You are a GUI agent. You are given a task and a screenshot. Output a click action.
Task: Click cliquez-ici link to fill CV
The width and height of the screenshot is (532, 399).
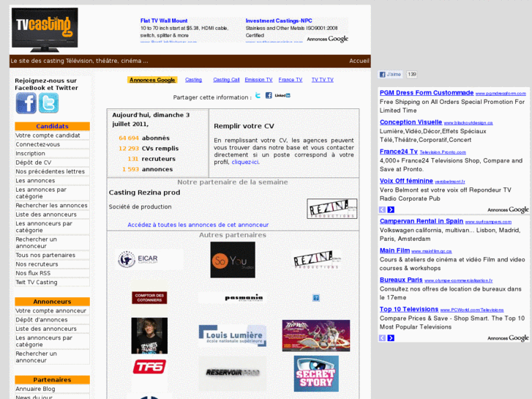pos(245,162)
